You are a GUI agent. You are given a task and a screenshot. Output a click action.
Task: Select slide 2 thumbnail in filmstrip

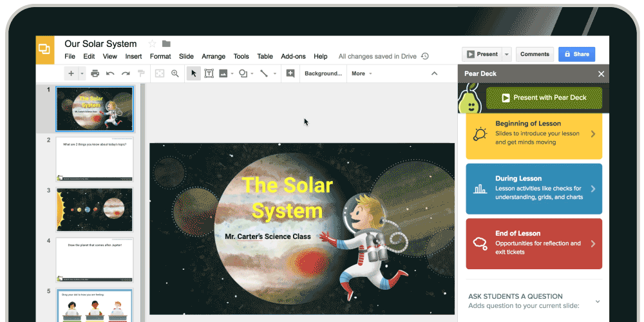click(x=95, y=159)
